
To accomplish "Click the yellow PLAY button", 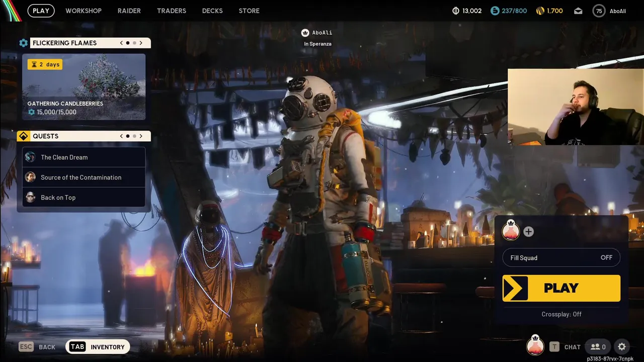I will (x=561, y=288).
